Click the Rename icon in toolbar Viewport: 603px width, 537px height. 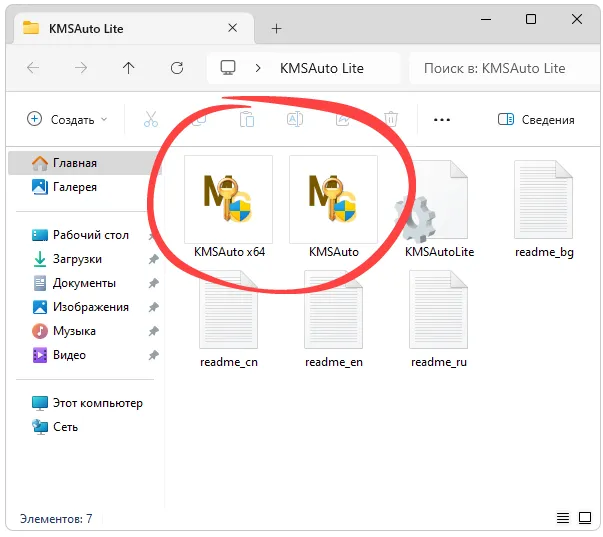pos(295,120)
